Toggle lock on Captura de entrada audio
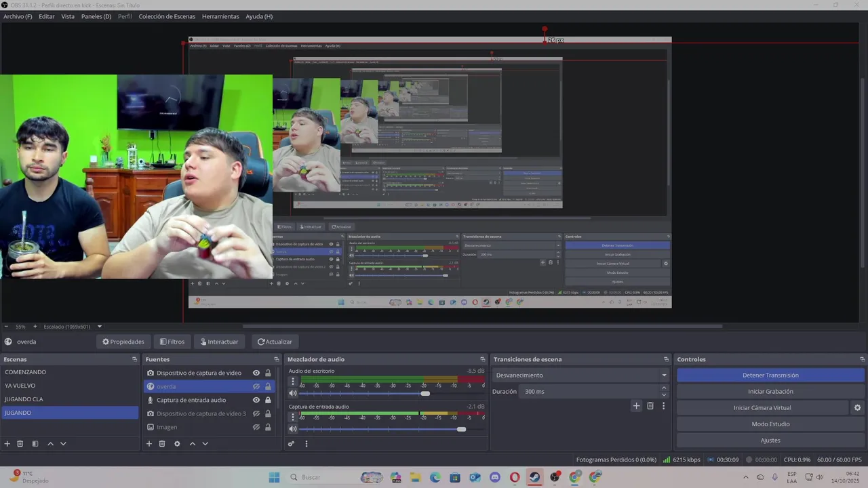The width and height of the screenshot is (868, 488). 268,400
